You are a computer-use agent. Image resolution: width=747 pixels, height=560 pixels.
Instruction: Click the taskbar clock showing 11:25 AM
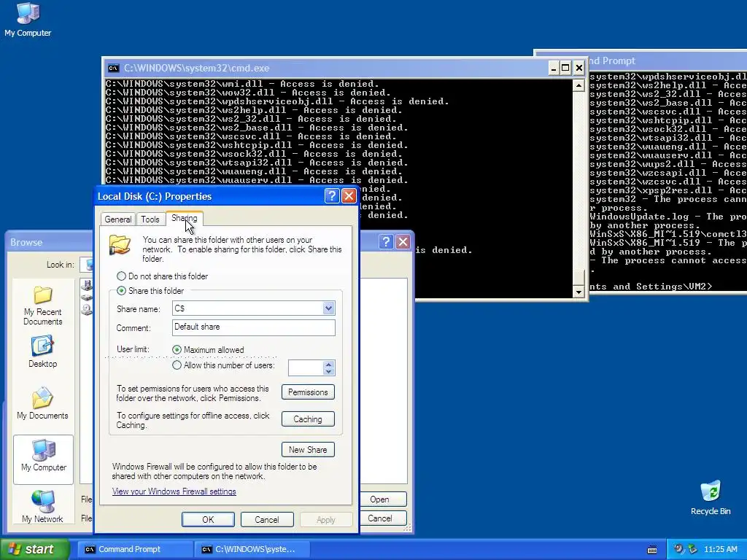coord(720,549)
